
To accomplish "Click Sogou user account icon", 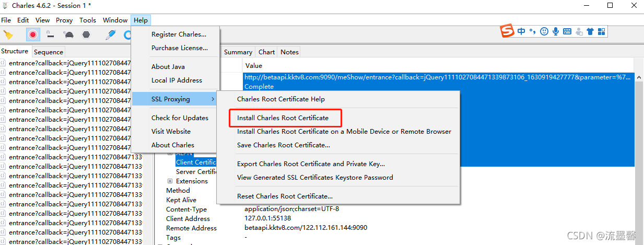I will click(579, 32).
